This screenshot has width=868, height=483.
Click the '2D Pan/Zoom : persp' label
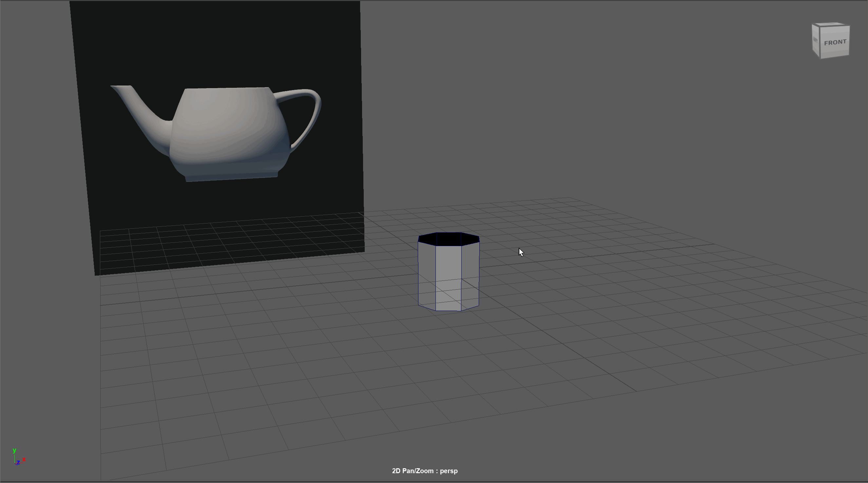[x=425, y=471]
